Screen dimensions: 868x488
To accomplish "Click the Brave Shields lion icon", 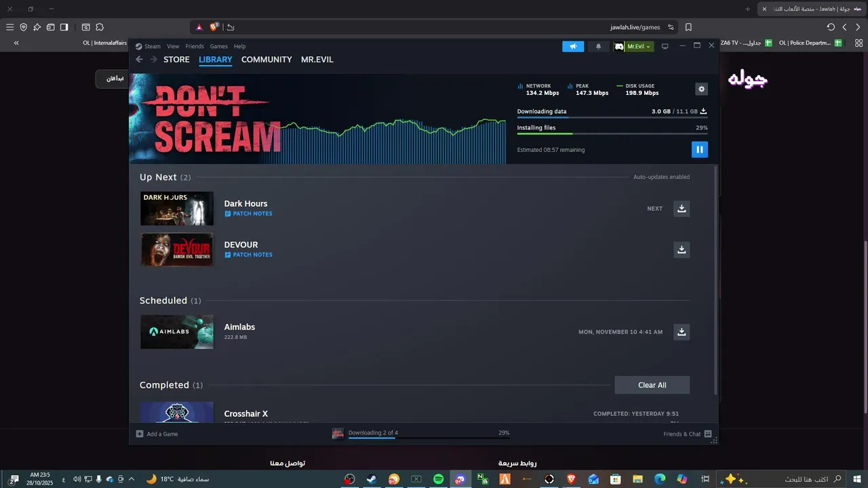I will [x=214, y=27].
